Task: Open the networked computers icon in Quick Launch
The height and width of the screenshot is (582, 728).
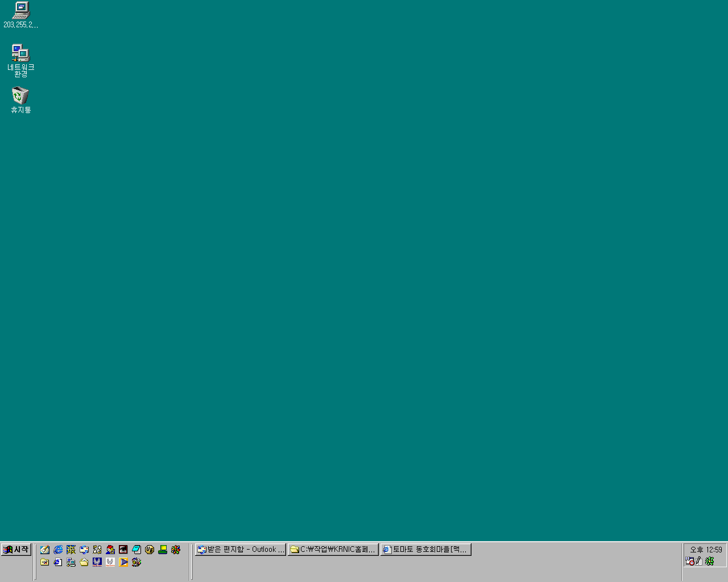Action: tap(71, 562)
